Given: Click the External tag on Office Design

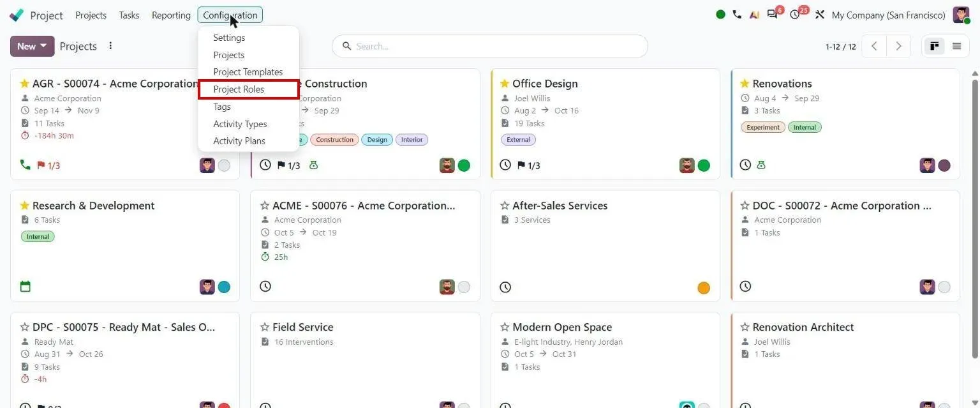Looking at the screenshot, I should point(519,140).
